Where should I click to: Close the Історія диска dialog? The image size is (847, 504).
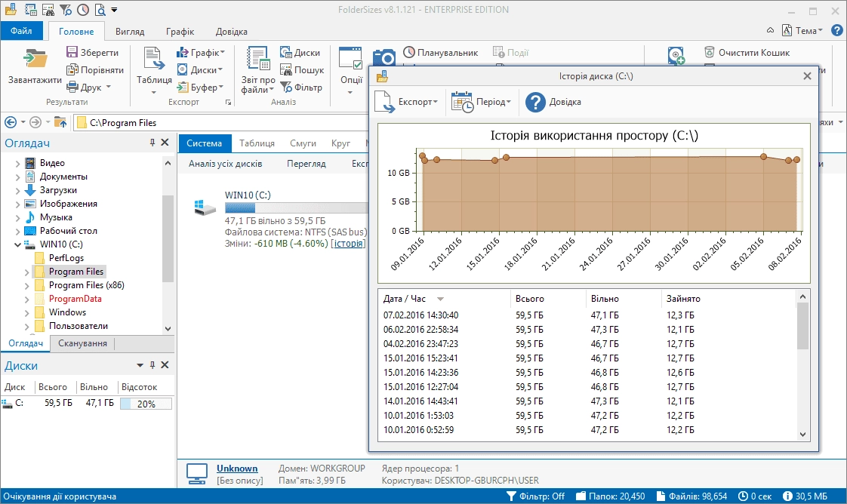pyautogui.click(x=807, y=76)
